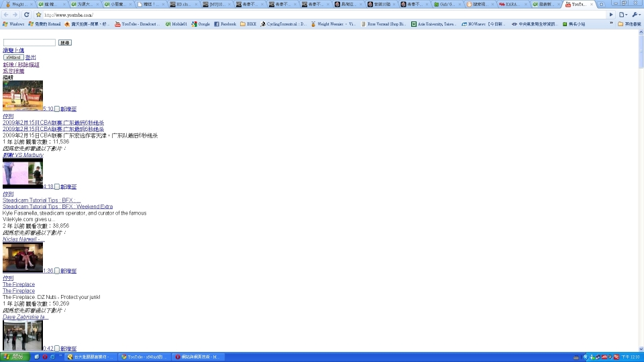Open the first 'The Fireplace' title link
The width and height of the screenshot is (644, 362).
tap(19, 284)
